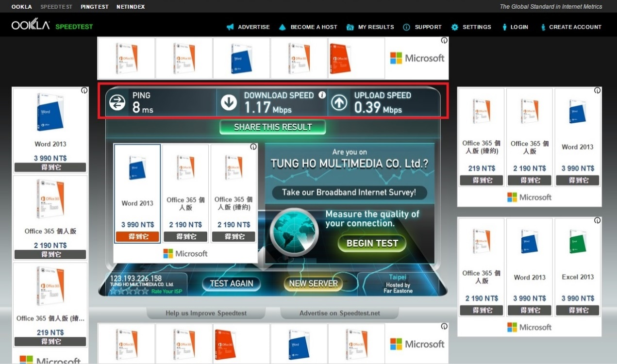Click the Become a Host icon
This screenshot has height=364, width=617.
click(x=283, y=27)
